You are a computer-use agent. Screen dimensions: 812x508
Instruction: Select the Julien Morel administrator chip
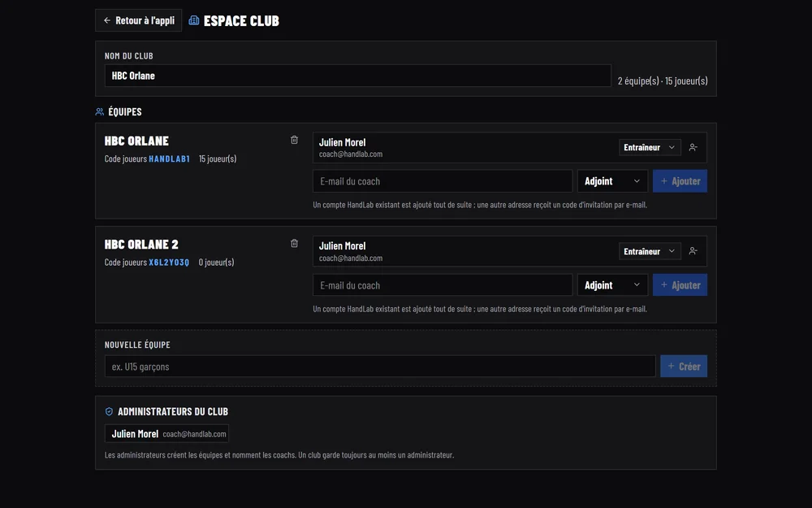click(x=166, y=434)
